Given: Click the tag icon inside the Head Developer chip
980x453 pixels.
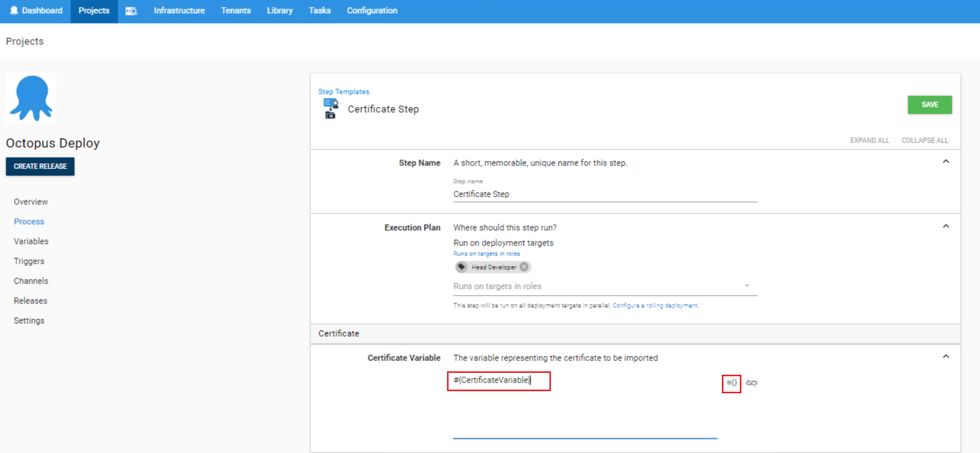Looking at the screenshot, I should pyautogui.click(x=461, y=267).
